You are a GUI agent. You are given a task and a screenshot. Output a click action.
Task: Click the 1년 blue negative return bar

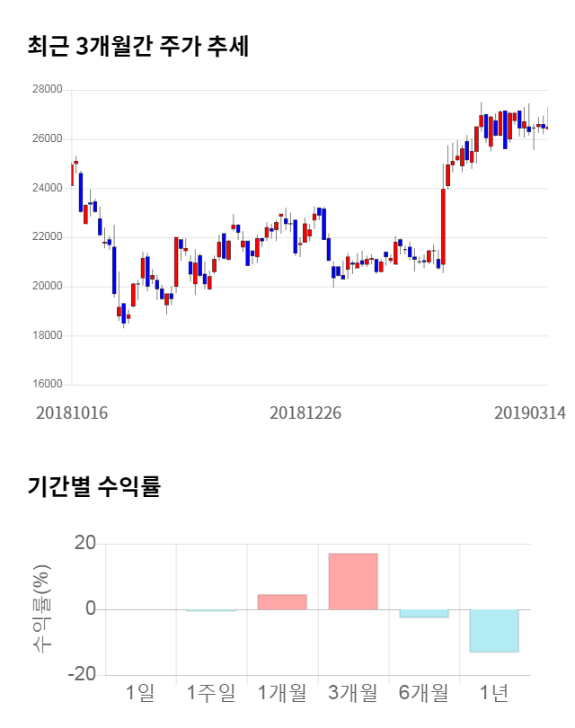click(x=494, y=630)
